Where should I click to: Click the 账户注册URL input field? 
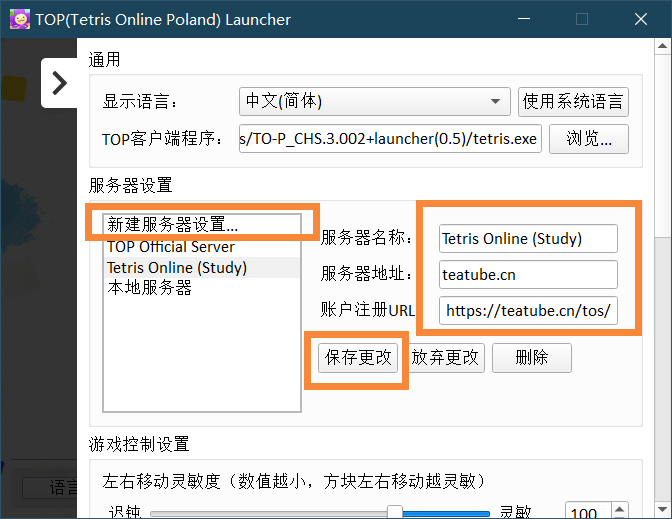tap(528, 311)
